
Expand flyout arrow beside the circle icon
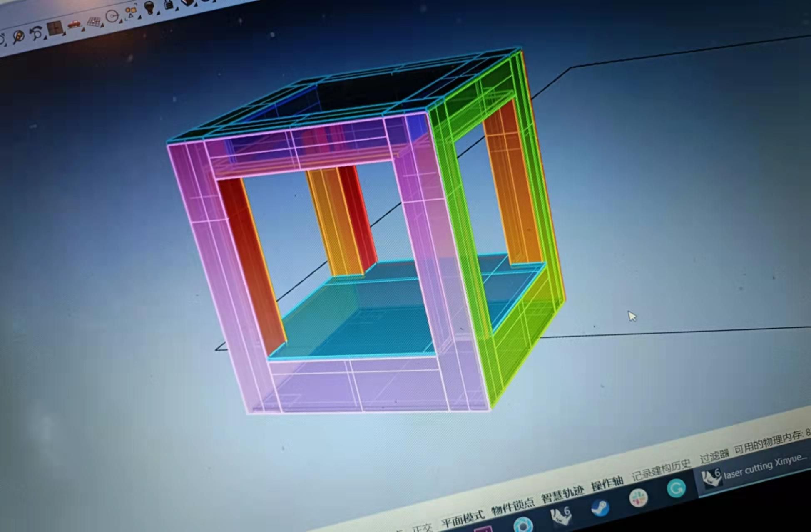tap(121, 20)
